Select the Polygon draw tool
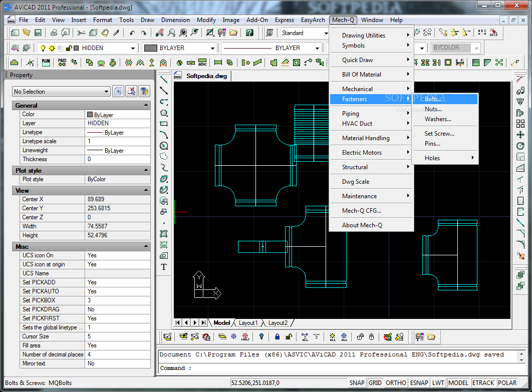This screenshot has height=392, width=532. [164, 113]
